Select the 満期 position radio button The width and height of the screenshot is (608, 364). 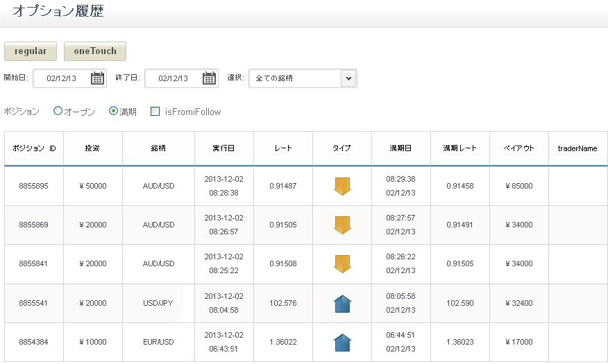[x=113, y=111]
